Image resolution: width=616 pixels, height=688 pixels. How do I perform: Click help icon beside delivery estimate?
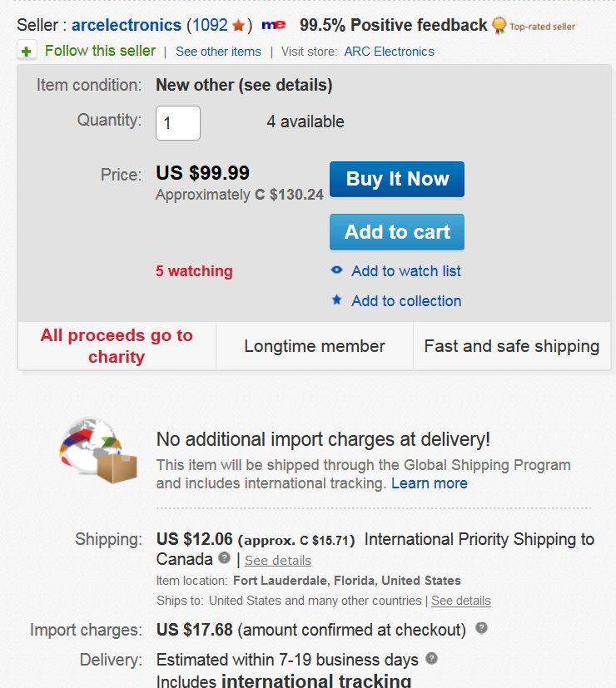[431, 658]
